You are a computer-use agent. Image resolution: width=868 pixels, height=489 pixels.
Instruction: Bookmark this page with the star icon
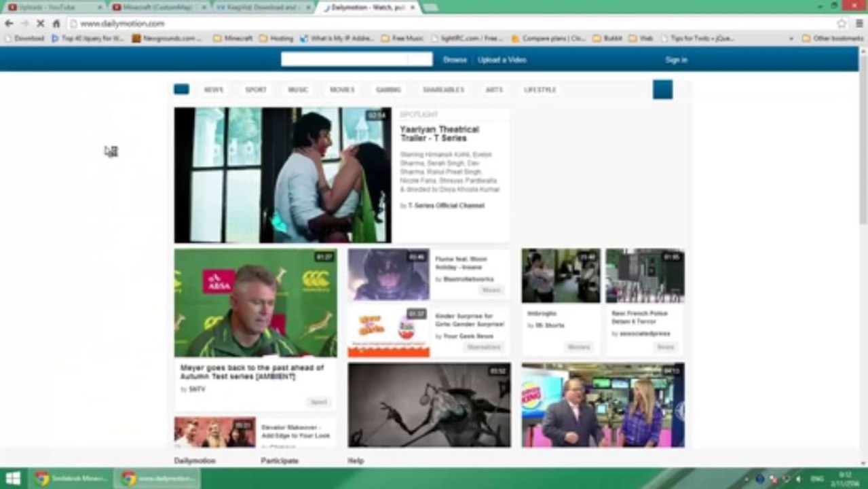[x=842, y=23]
